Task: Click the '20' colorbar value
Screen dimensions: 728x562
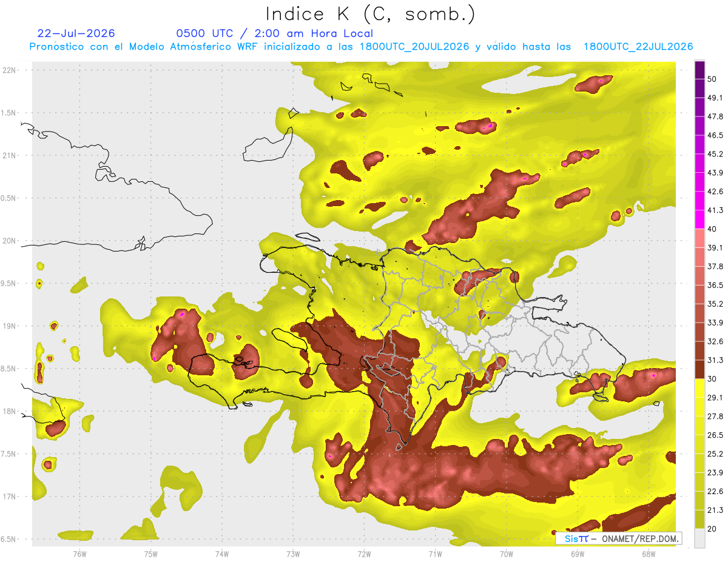Action: pyautogui.click(x=712, y=529)
